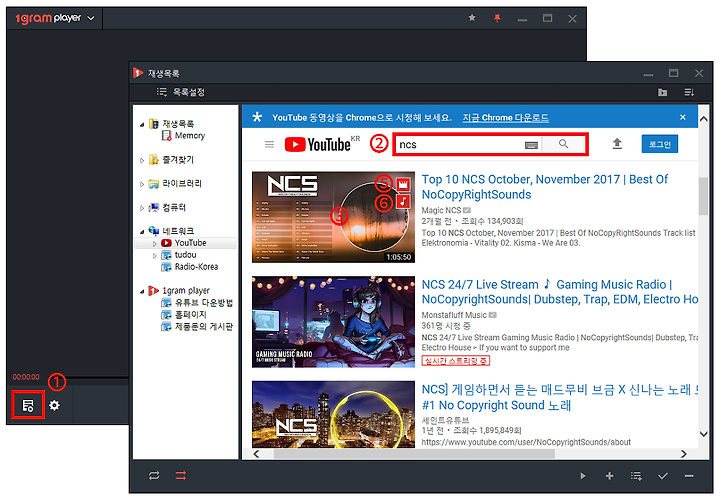Screen dimensions: 720x500
Task: Click the sort list icon in playlist toolbar
Action: (x=689, y=92)
